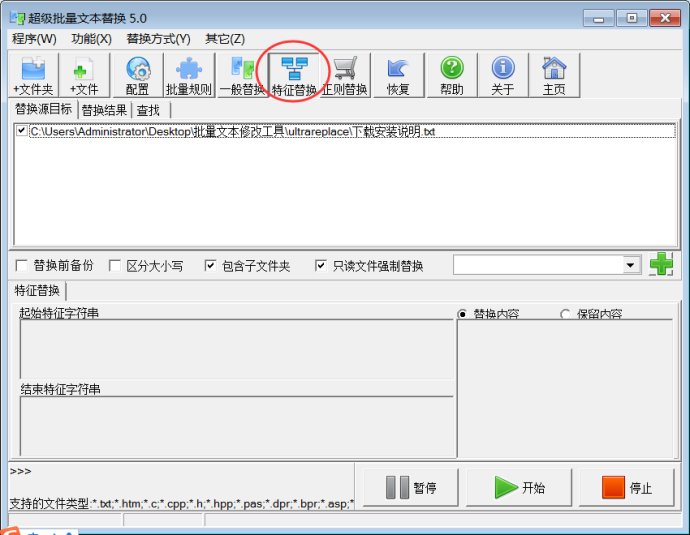Select 保留内容 radio button

[x=566, y=314]
